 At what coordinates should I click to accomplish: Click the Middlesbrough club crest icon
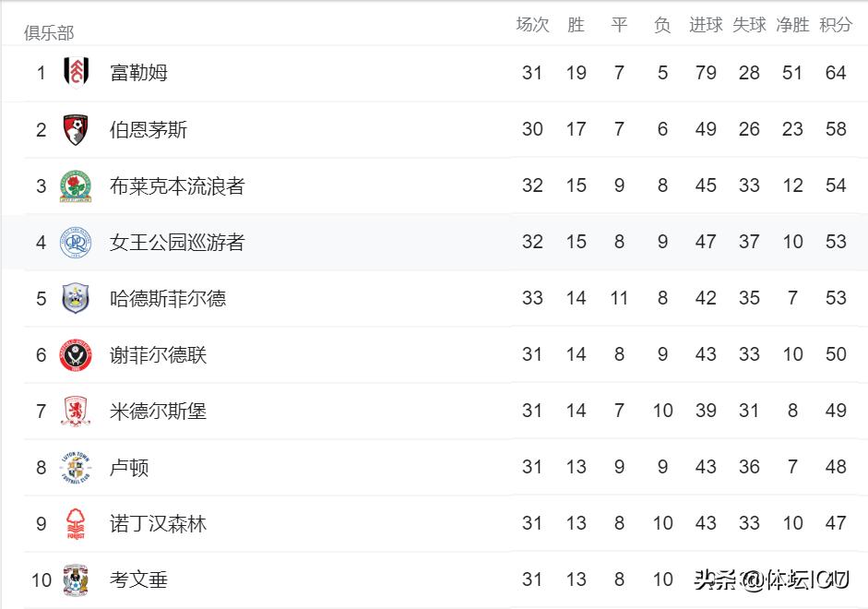[x=76, y=412]
